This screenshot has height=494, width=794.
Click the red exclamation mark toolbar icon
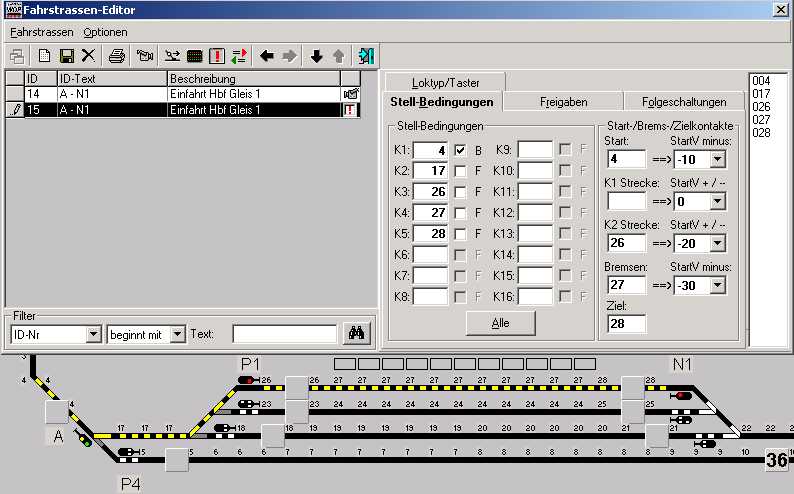click(216, 56)
